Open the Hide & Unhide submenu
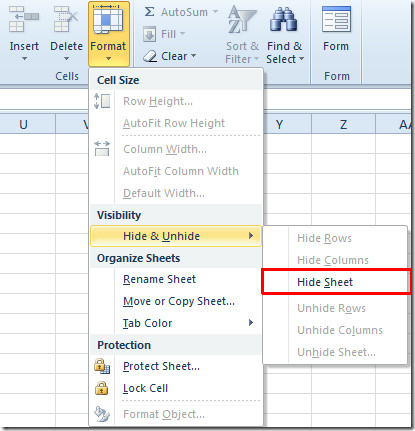415x431 pixels. (x=176, y=236)
